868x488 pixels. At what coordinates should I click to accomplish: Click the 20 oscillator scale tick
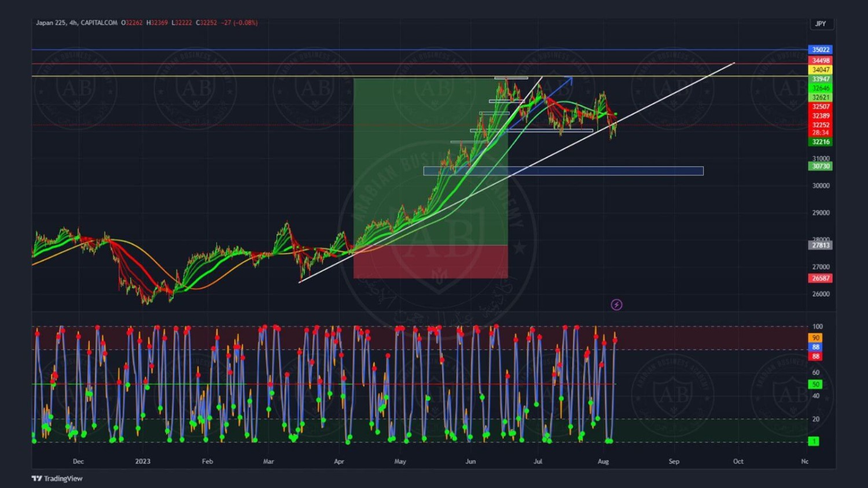click(x=816, y=419)
